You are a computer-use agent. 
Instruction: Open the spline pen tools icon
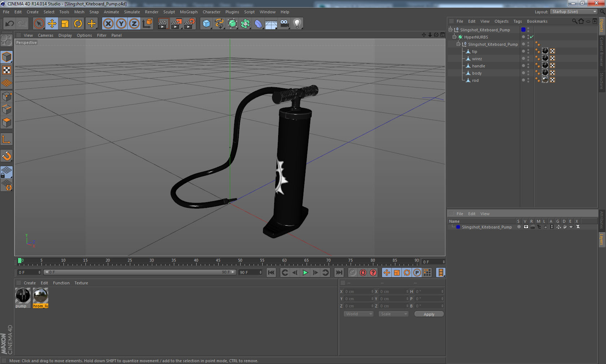219,24
